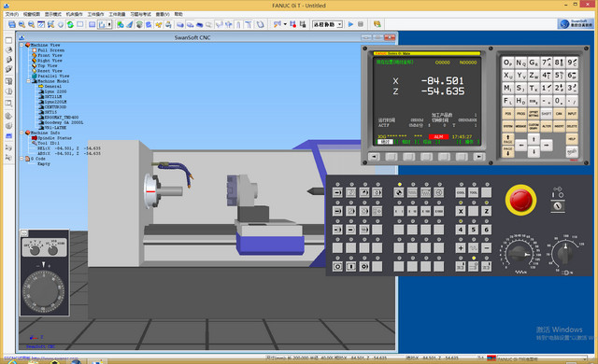598x364 pixels.
Task: Select Lynx 2200 machine model
Action: click(55, 91)
